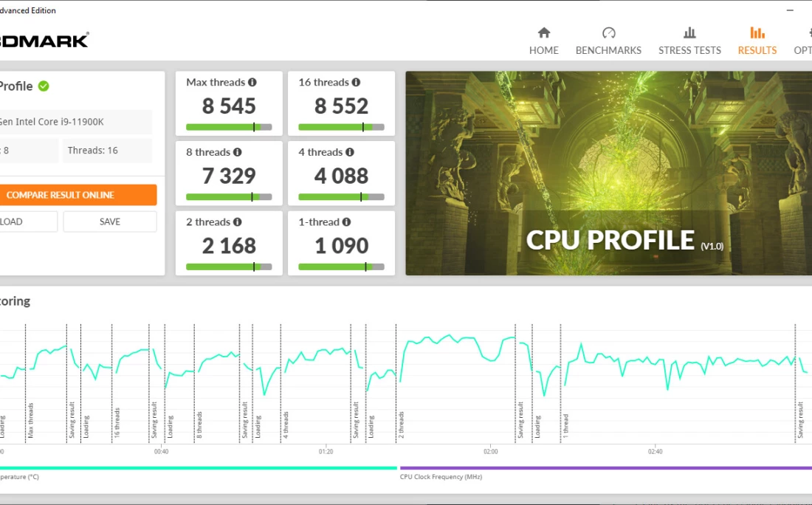Image resolution: width=812 pixels, height=505 pixels.
Task: Click the Stress Tests bar chart icon
Action: (689, 32)
